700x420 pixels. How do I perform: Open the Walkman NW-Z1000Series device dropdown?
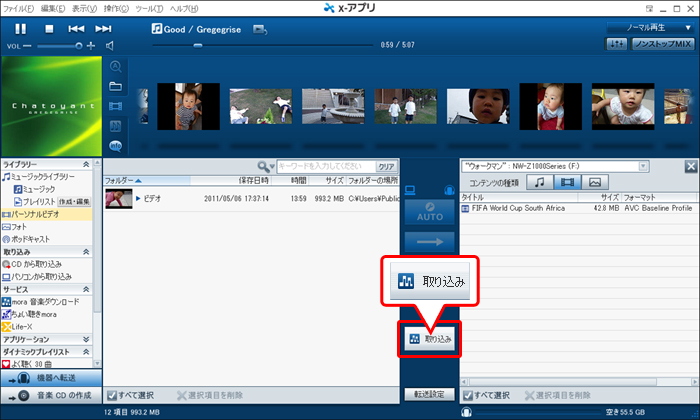[x=555, y=165]
